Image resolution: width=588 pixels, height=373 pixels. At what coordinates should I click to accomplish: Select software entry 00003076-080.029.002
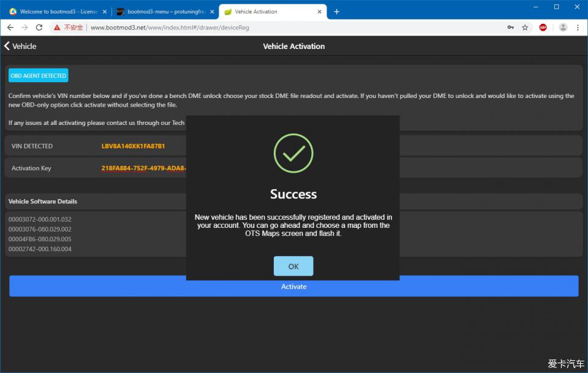click(40, 229)
